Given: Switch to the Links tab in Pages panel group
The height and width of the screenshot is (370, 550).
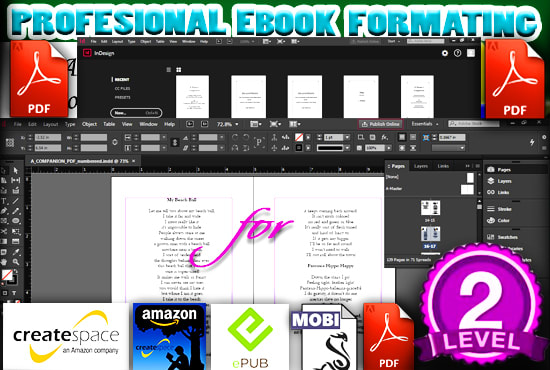Looking at the screenshot, I should point(443,166).
